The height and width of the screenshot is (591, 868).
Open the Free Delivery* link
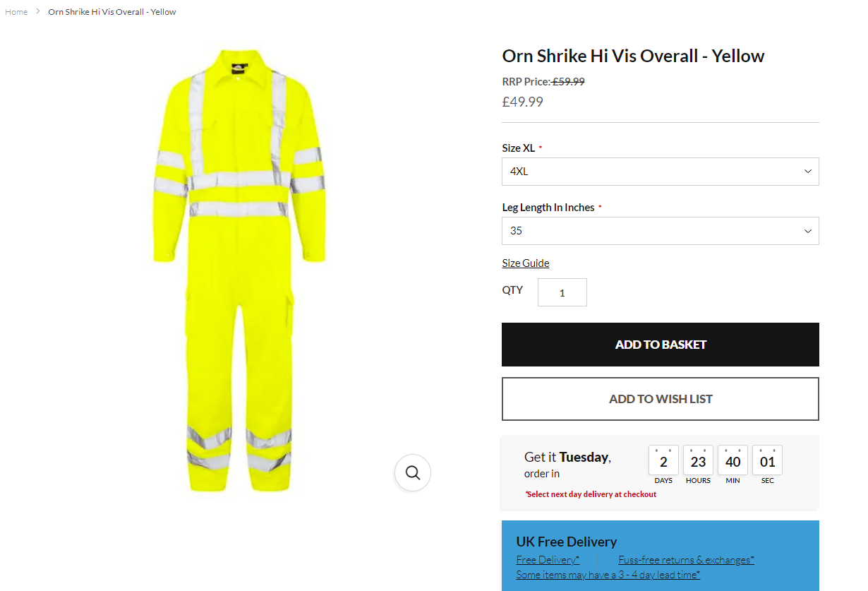pyautogui.click(x=548, y=560)
